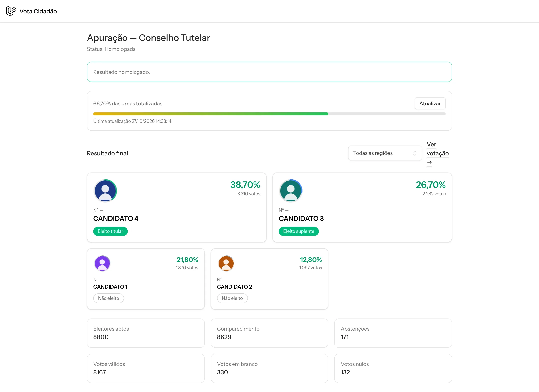Expand region selector chevron arrows

415,153
